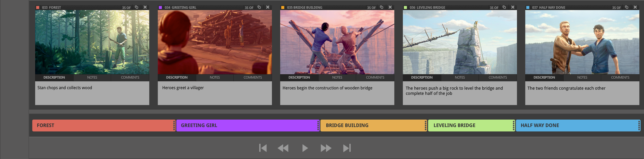
Task: Grab the resize handle of FOREST clip
Action: [174, 125]
